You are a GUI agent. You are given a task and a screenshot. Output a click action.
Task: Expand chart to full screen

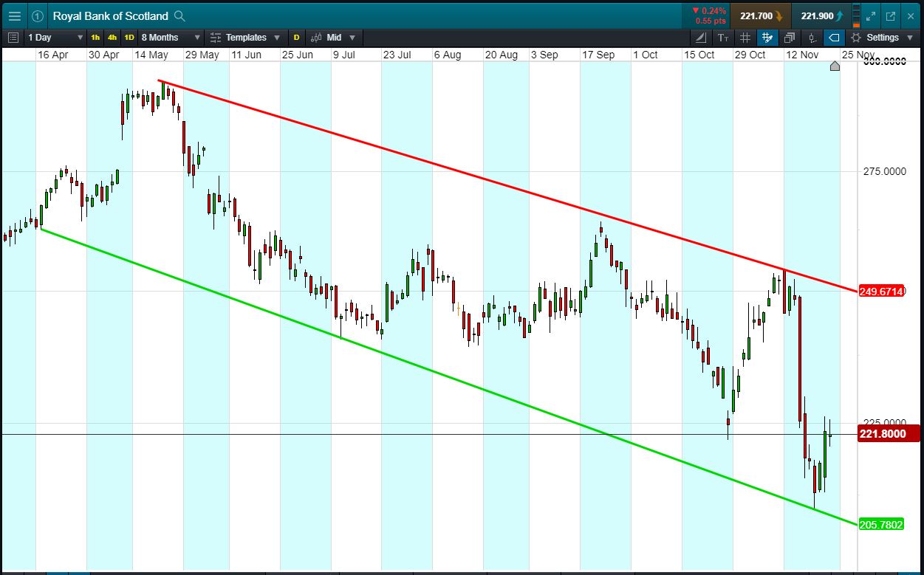(872, 16)
